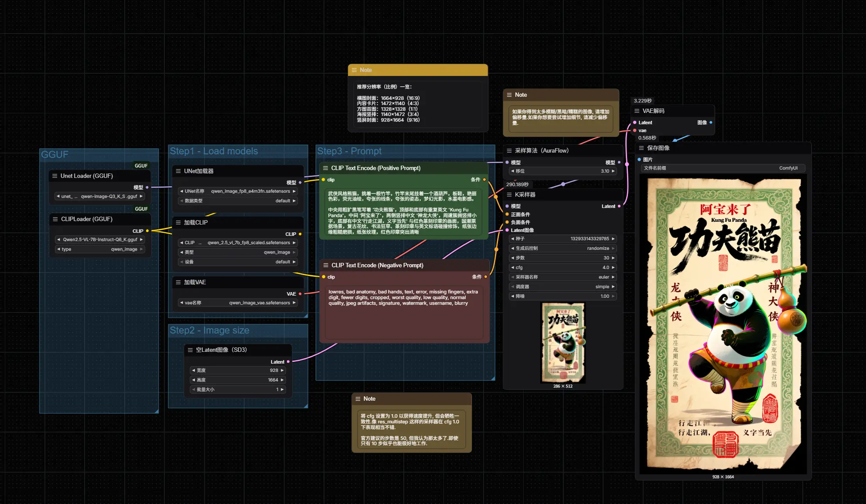This screenshot has height=504, width=866.
Task: Click the yellow Note node's menu icon
Action: coord(354,70)
